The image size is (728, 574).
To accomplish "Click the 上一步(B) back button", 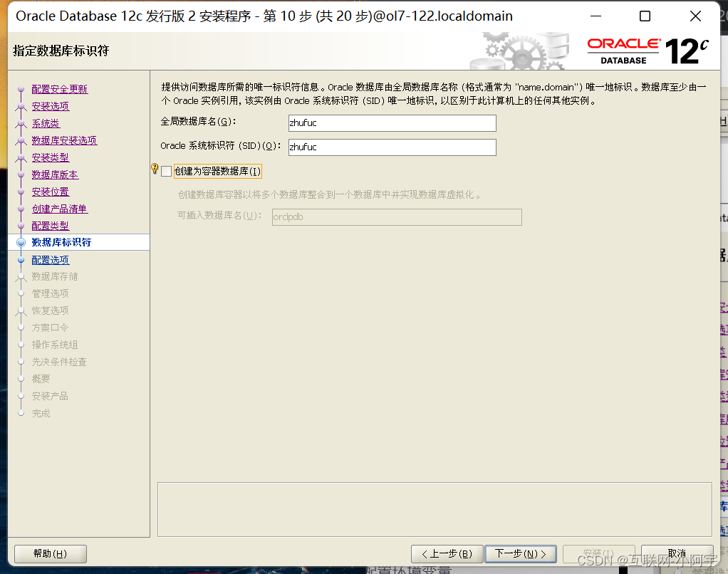I will (x=447, y=553).
